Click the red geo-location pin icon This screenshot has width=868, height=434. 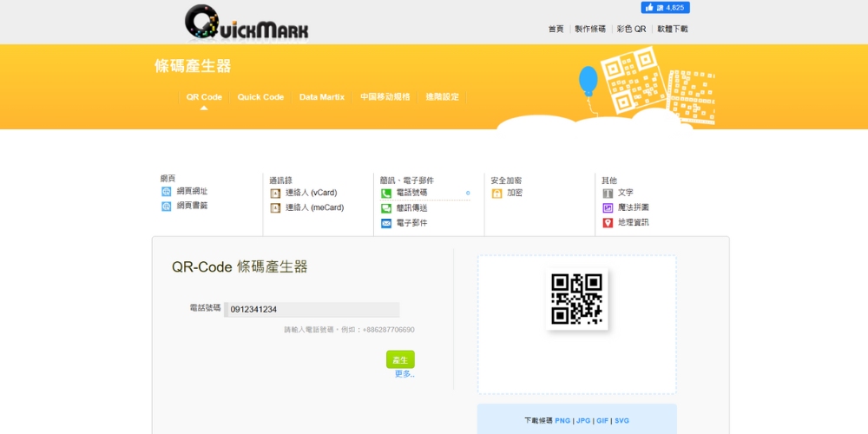[x=608, y=223]
